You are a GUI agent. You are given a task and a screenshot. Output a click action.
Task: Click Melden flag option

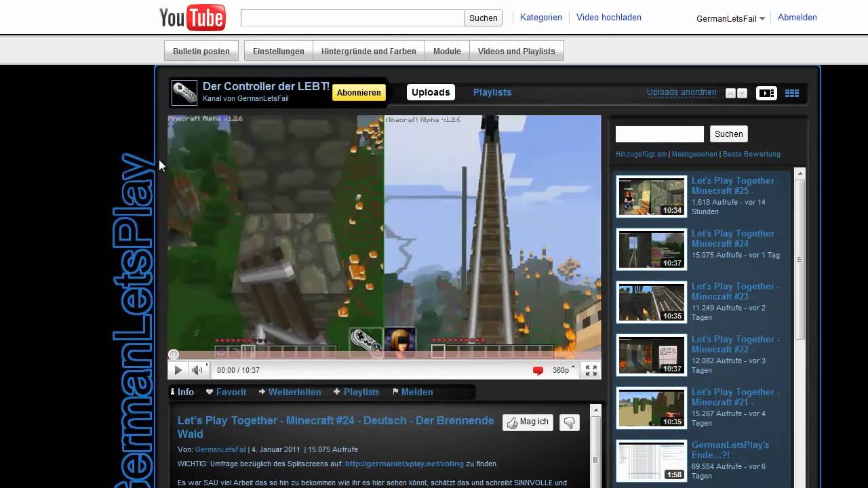tap(412, 392)
